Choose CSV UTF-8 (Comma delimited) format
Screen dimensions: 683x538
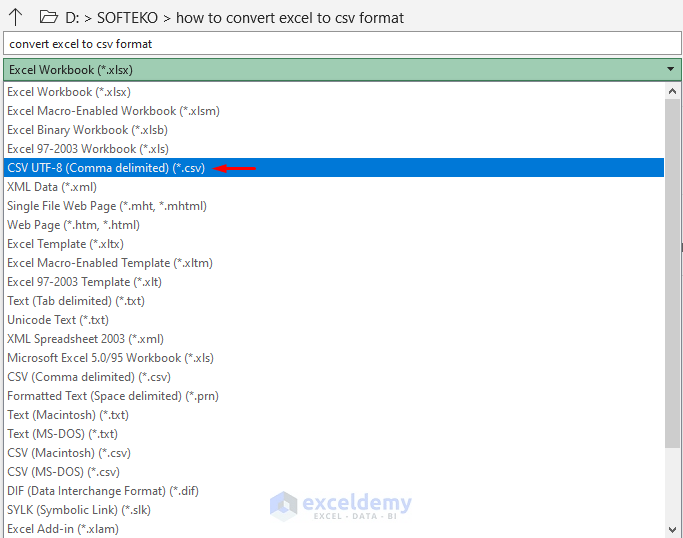[x=334, y=168]
